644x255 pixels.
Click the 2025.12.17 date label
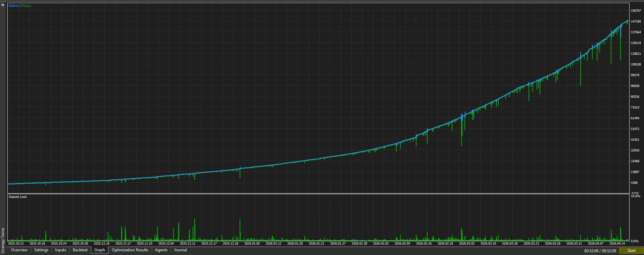(x=209, y=244)
